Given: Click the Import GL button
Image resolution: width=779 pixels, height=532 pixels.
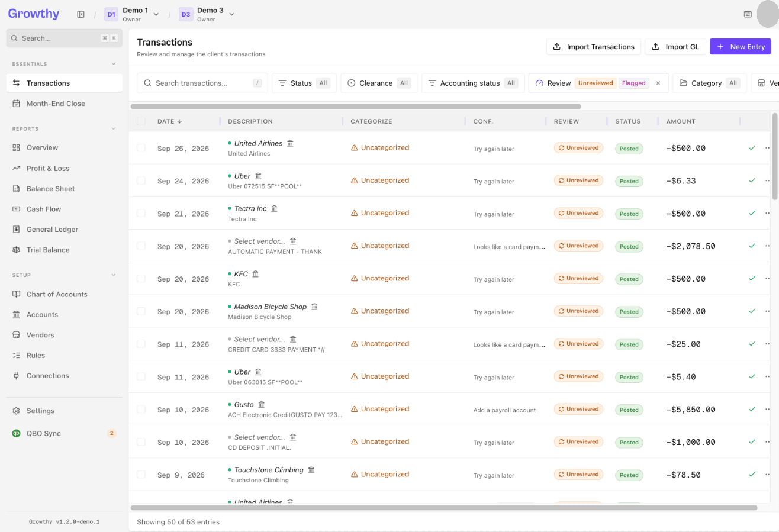Looking at the screenshot, I should click(675, 47).
